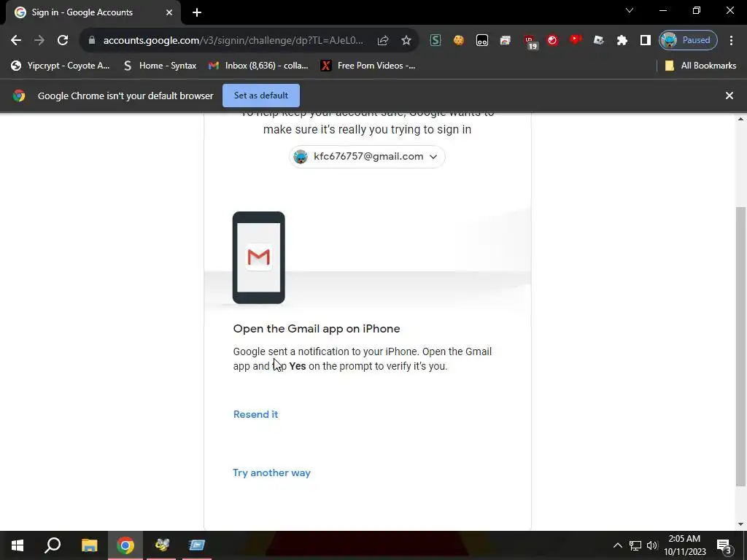The height and width of the screenshot is (560, 747).
Task: Open the Yipcrypt - Coyote bookmark
Action: [x=60, y=66]
